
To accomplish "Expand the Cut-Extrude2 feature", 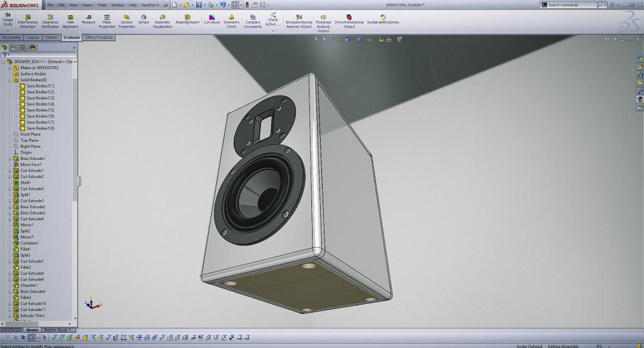I will tap(10, 177).
